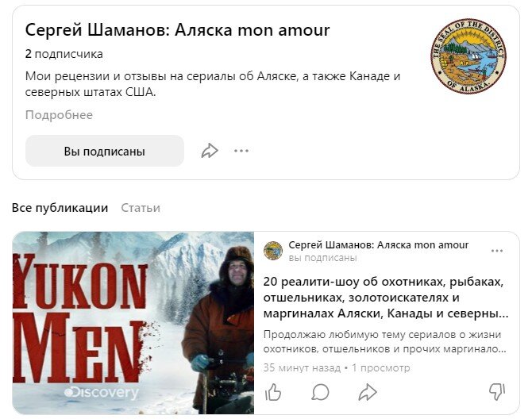The image size is (532, 419).
Task: Click the '2 подписчика' subscriber count
Action: (x=64, y=54)
